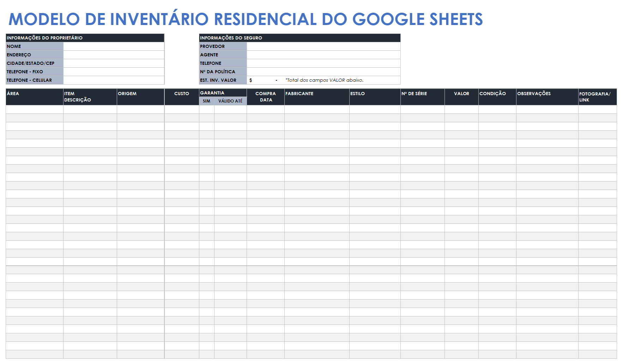Click first empty cell under CONDIÇÃO
This screenshot has height=364, width=623.
pyautogui.click(x=497, y=109)
